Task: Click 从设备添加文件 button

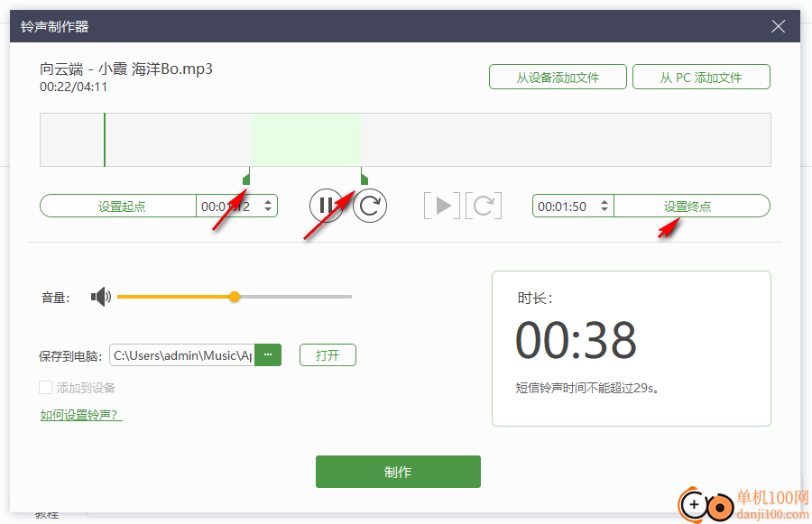Action: pos(558,78)
